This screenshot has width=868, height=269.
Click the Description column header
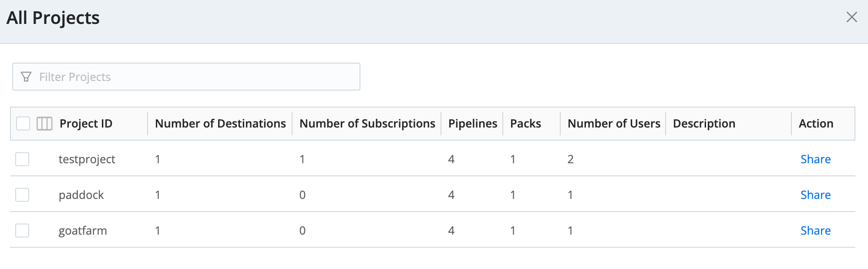tap(703, 124)
